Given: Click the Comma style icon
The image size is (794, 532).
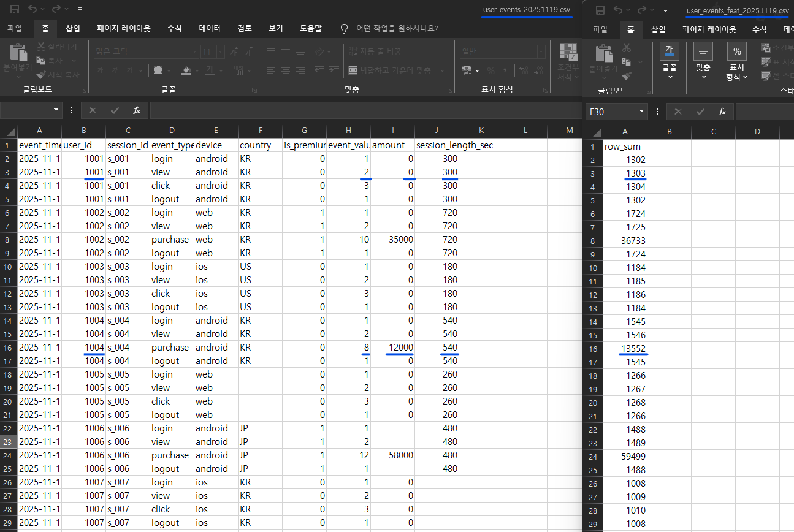Looking at the screenshot, I should 505,70.
